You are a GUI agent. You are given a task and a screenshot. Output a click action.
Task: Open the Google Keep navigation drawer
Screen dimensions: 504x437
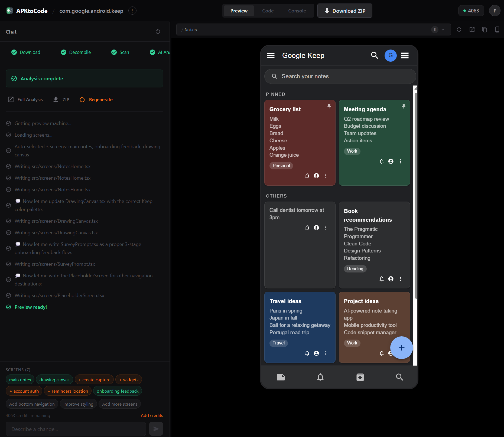(x=271, y=55)
